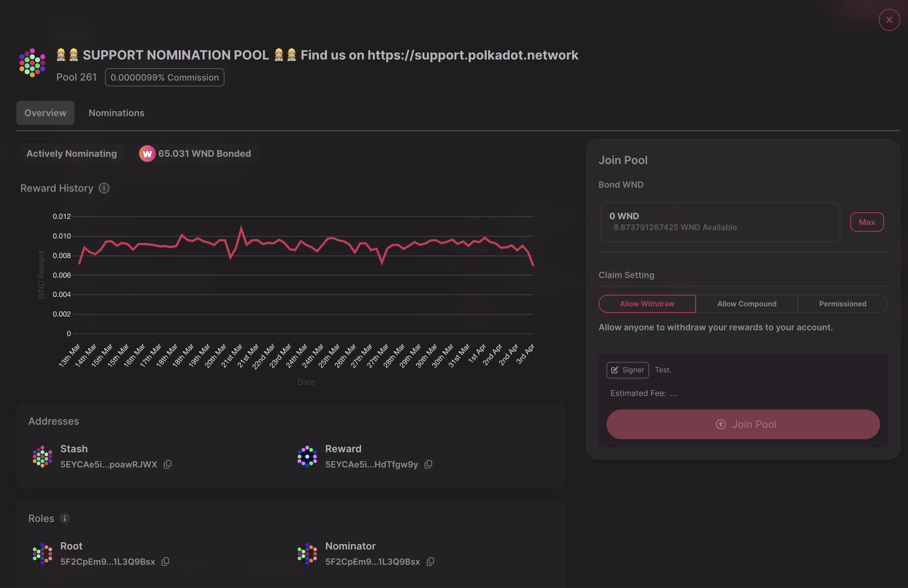The height and width of the screenshot is (588, 908).
Task: Open Reward History info tooltip
Action: (104, 188)
